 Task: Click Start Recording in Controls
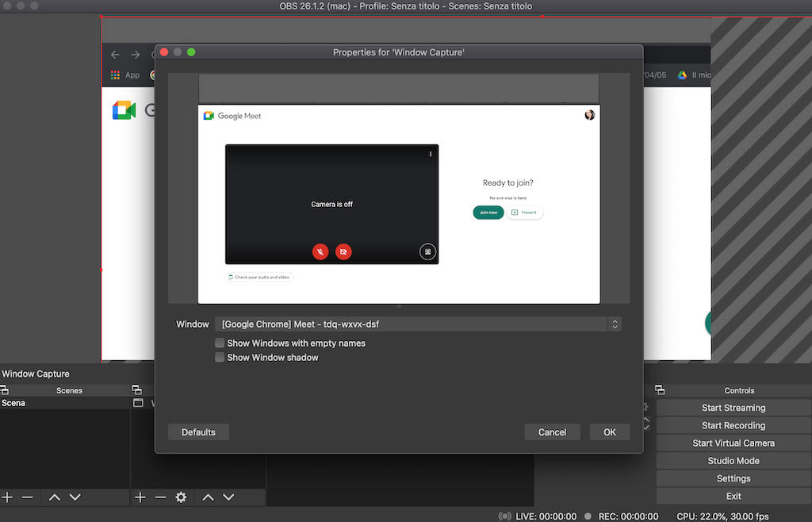733,425
